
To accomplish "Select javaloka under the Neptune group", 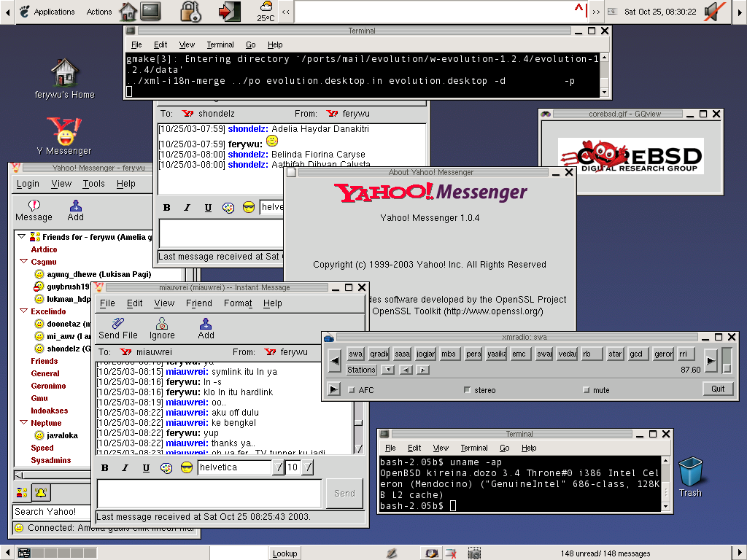I will tap(62, 435).
